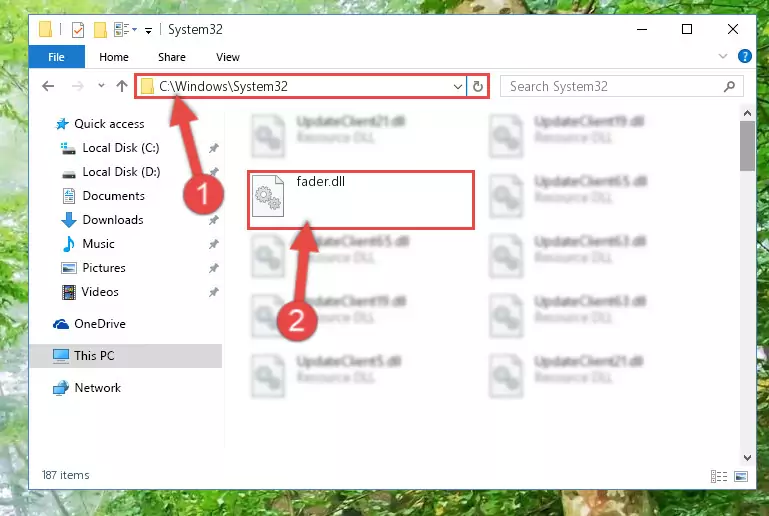This screenshot has height=516, width=769.
Task: Switch to Details view icon in status bar
Action: [x=719, y=476]
